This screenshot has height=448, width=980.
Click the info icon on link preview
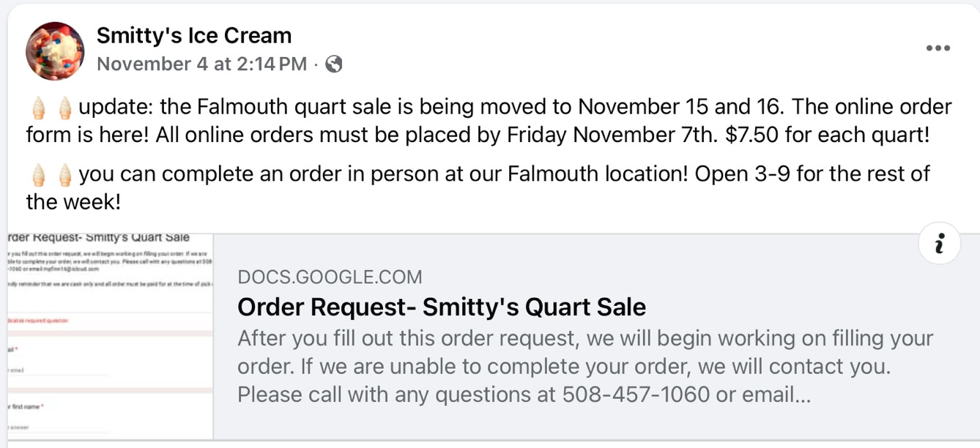[x=938, y=243]
